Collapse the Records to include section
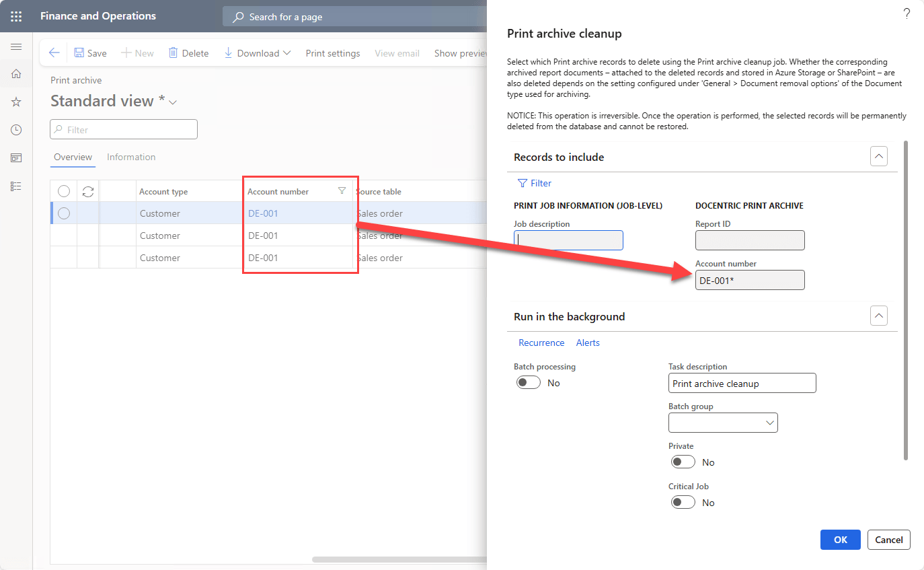 (878, 157)
